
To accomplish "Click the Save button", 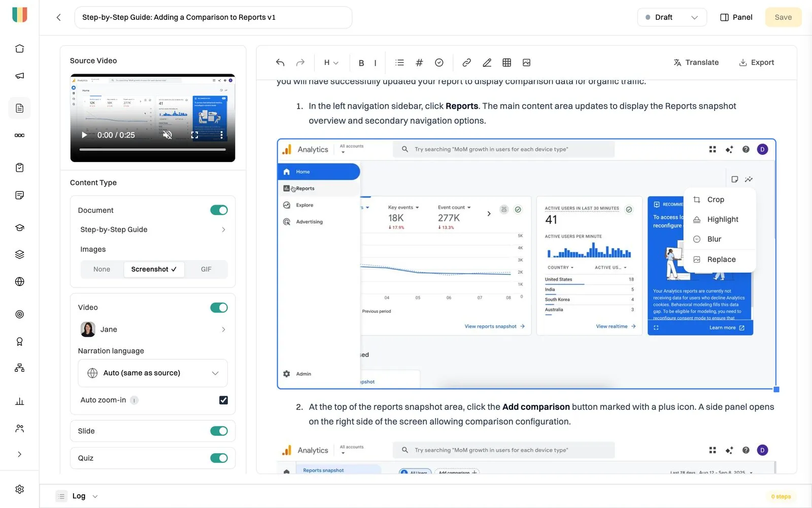I will [x=783, y=17].
